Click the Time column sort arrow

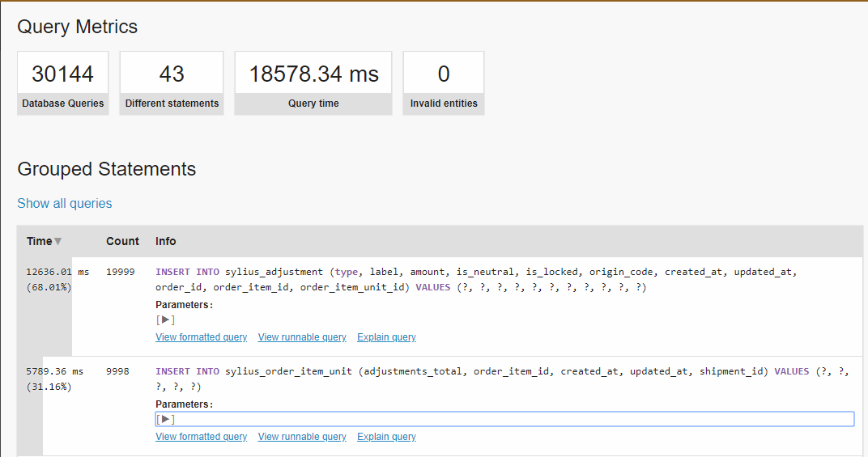point(57,242)
